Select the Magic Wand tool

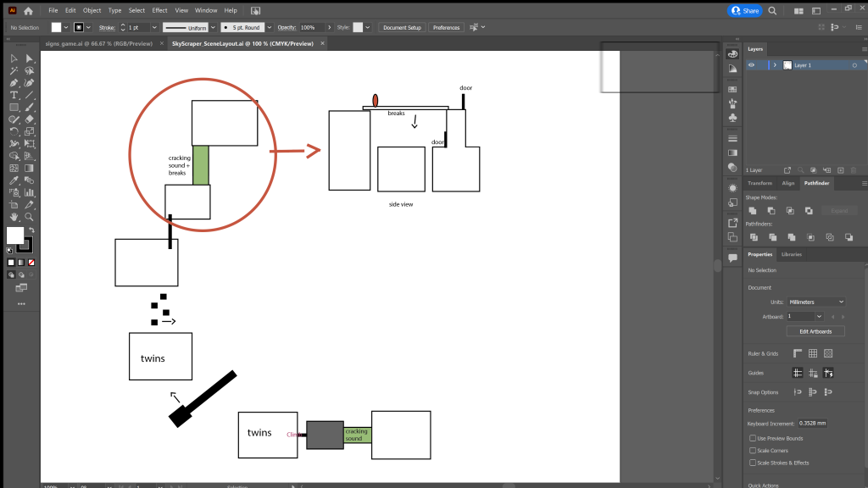point(14,71)
